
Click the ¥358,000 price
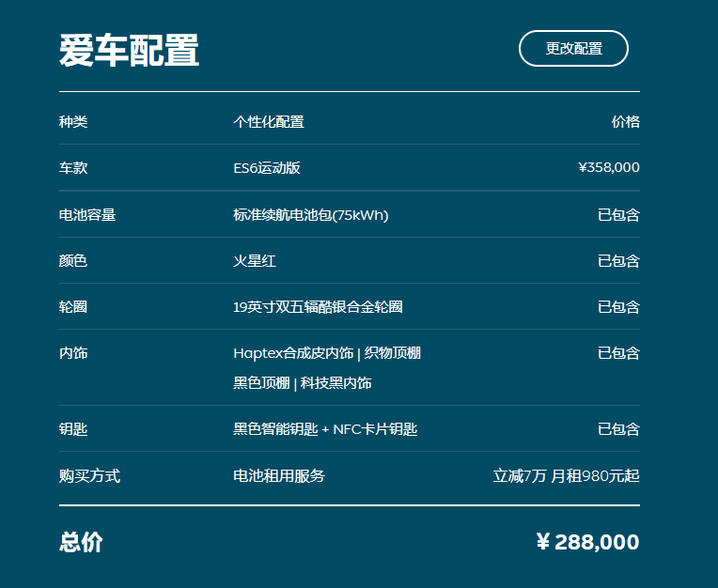[609, 167]
